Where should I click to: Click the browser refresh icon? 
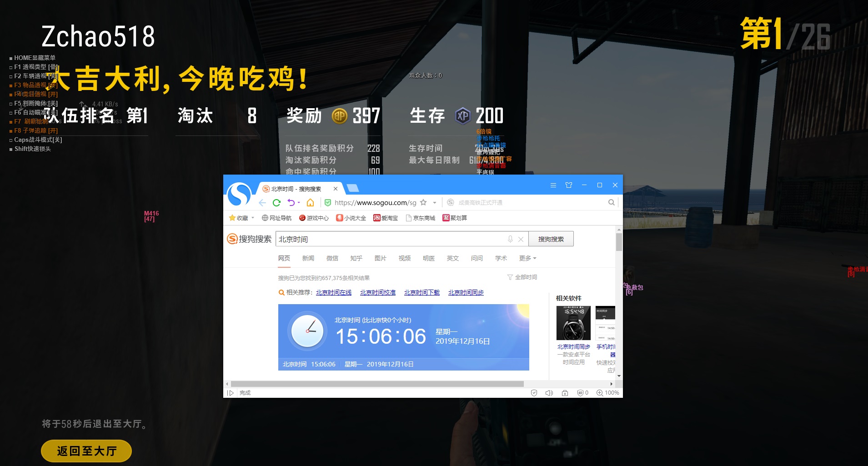tap(276, 203)
